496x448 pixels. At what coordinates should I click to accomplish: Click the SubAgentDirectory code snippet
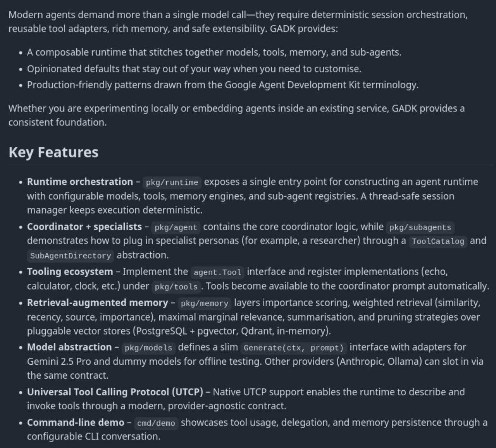coord(71,256)
